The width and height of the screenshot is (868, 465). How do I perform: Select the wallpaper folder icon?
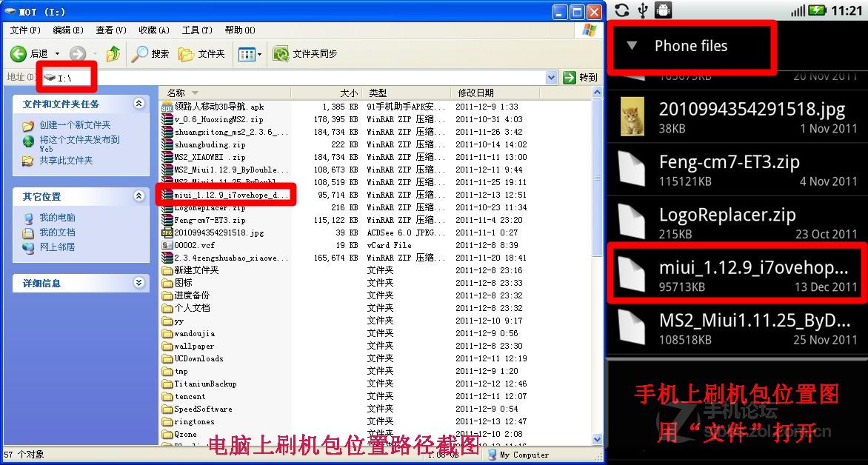point(167,346)
